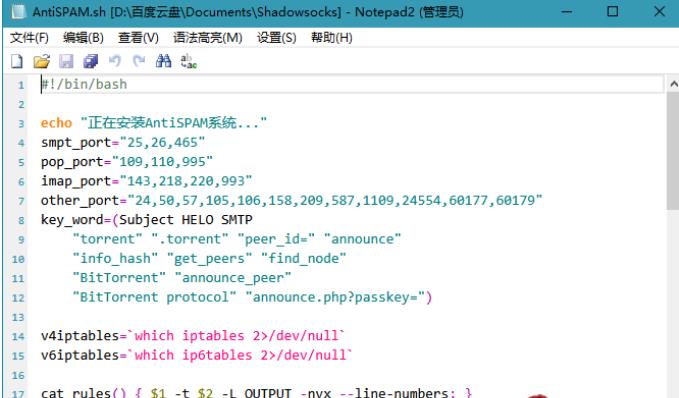
Task: Click the line "#!/bin/bash"
Action: 84,84
